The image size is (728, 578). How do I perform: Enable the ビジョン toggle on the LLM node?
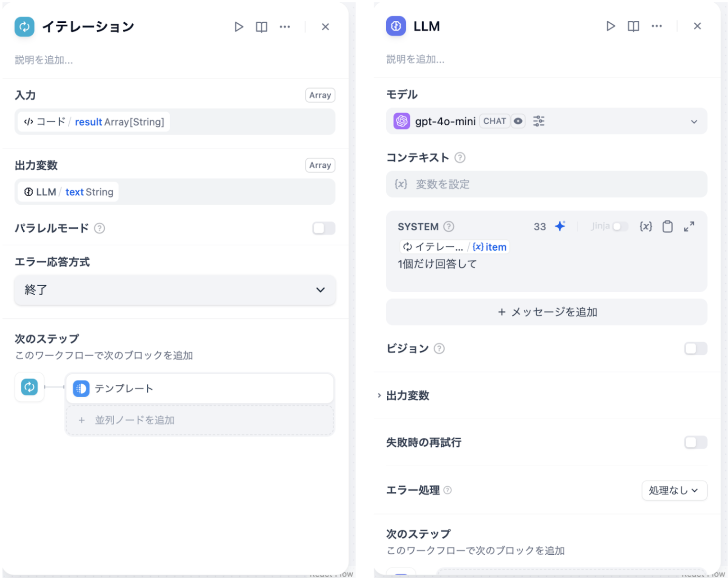(695, 348)
